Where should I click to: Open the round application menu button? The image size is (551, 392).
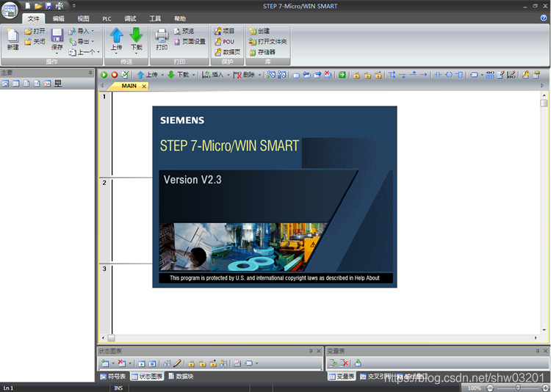10,10
